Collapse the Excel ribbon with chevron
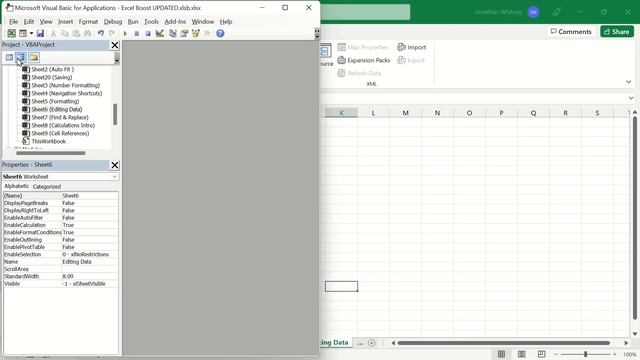The width and height of the screenshot is (640, 360). pyautogui.click(x=629, y=82)
